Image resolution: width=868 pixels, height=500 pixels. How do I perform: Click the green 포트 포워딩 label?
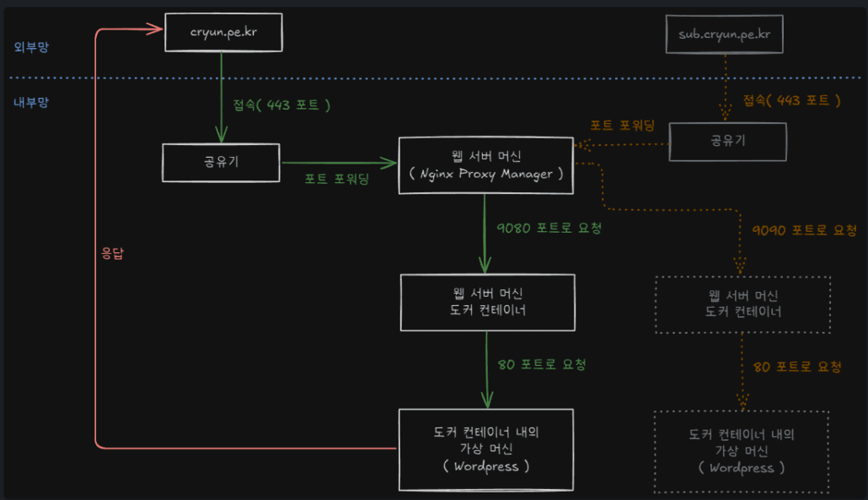[x=336, y=179]
